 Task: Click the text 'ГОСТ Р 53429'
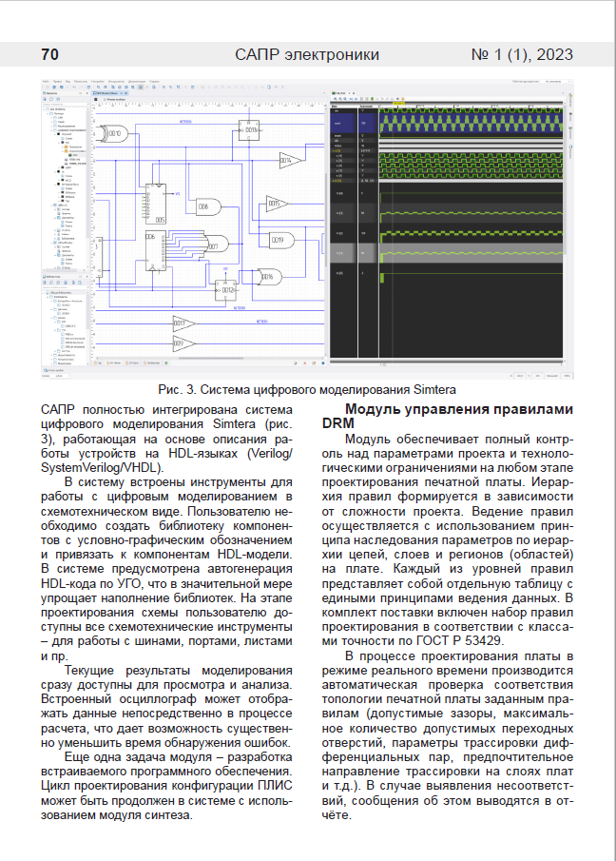point(458,641)
